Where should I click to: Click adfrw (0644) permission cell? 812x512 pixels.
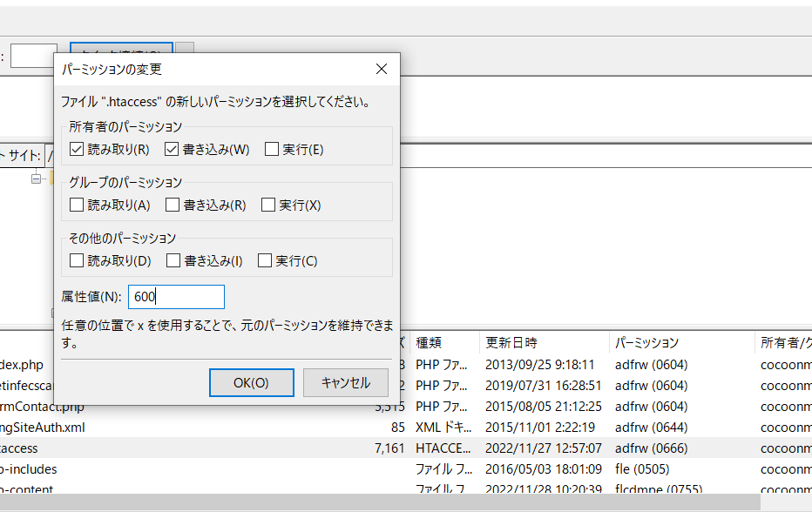(651, 428)
